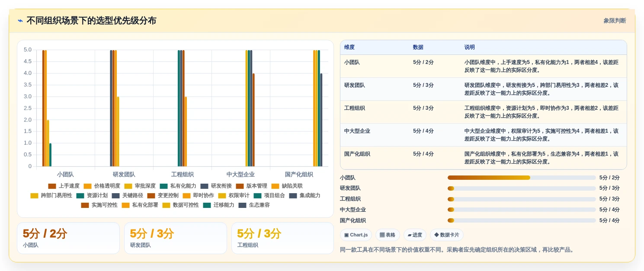Click the panel title 不同组织场景下的选型优先级分布

click(91, 21)
